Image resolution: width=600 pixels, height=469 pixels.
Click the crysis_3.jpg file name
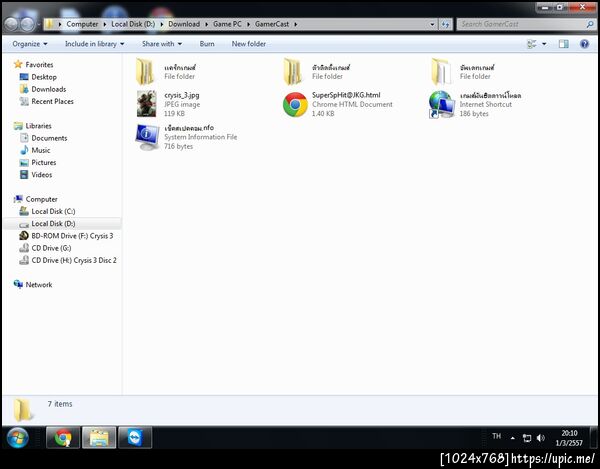(x=182, y=95)
